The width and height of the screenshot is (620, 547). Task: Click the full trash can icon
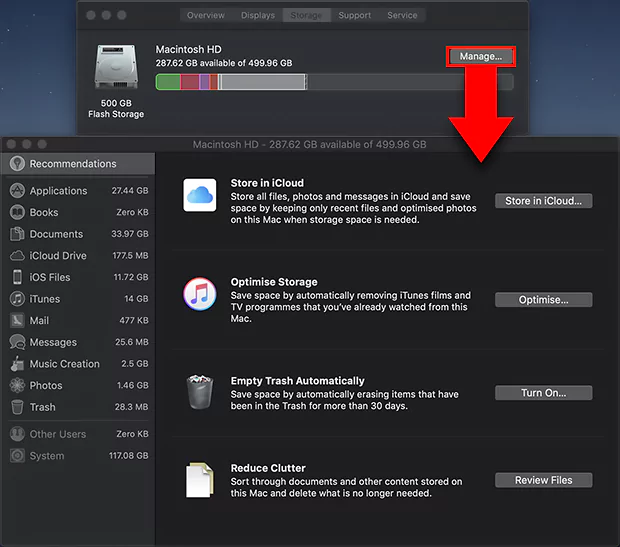[200, 392]
